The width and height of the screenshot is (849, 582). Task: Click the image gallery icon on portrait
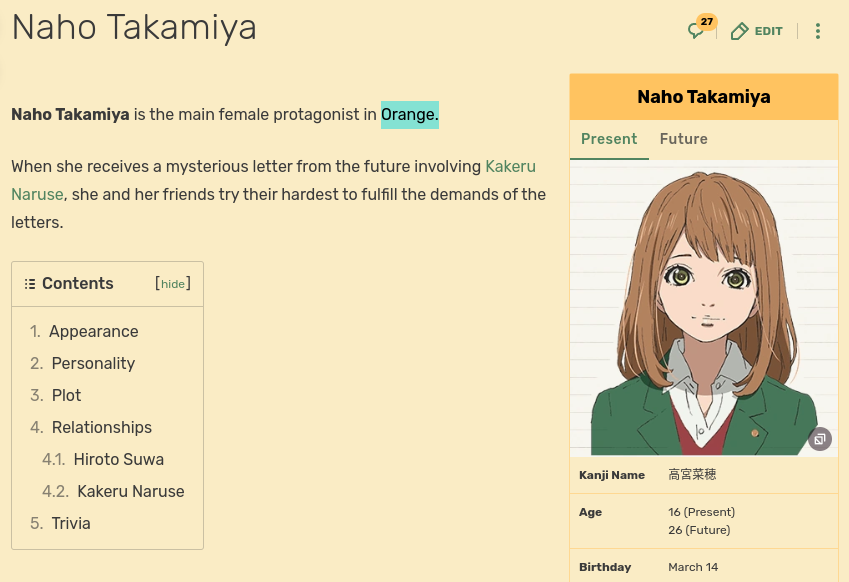820,439
